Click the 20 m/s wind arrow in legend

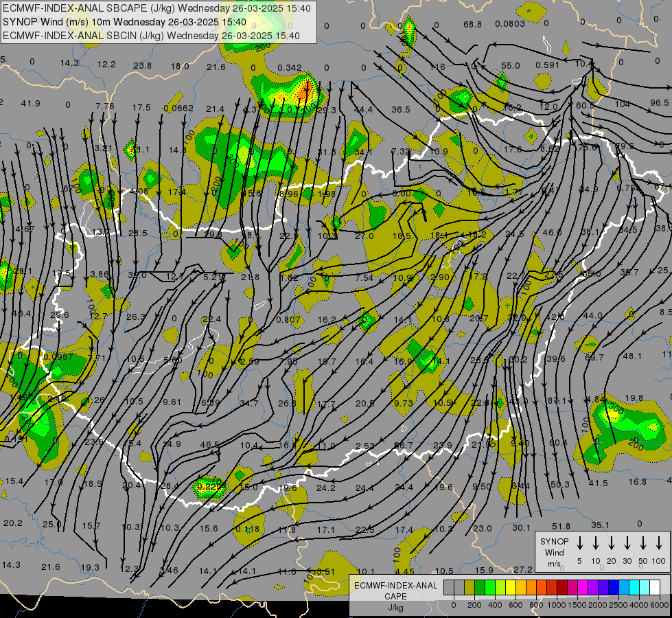612,543
